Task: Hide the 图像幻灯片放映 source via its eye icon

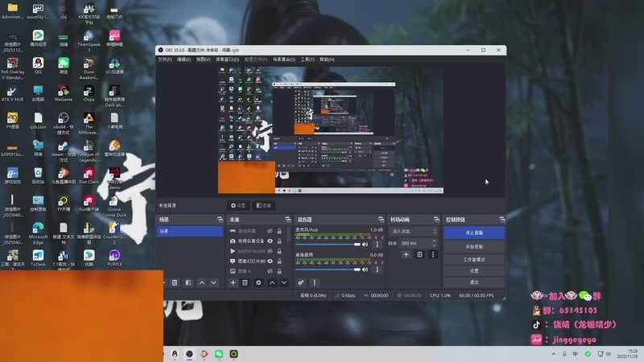Action: pyautogui.click(x=270, y=261)
